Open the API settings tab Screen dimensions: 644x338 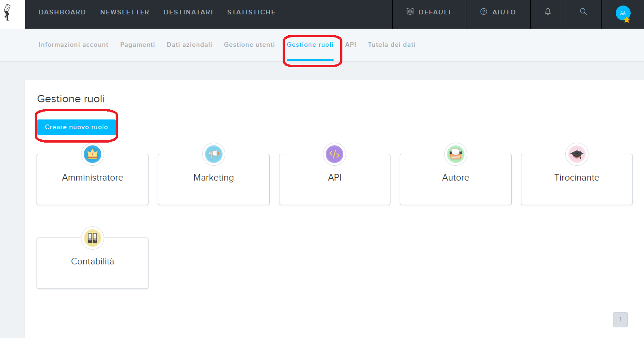351,45
